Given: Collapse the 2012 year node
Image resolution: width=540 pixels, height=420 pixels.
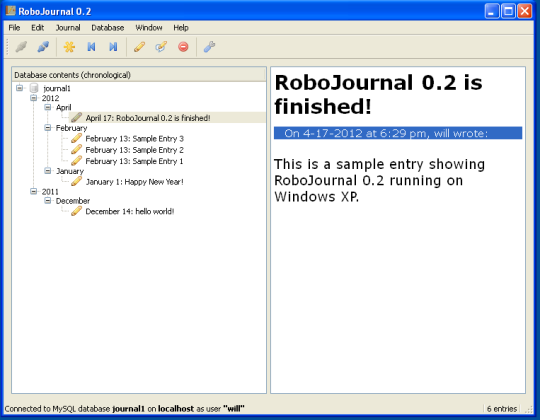Looking at the screenshot, I should tap(33, 98).
